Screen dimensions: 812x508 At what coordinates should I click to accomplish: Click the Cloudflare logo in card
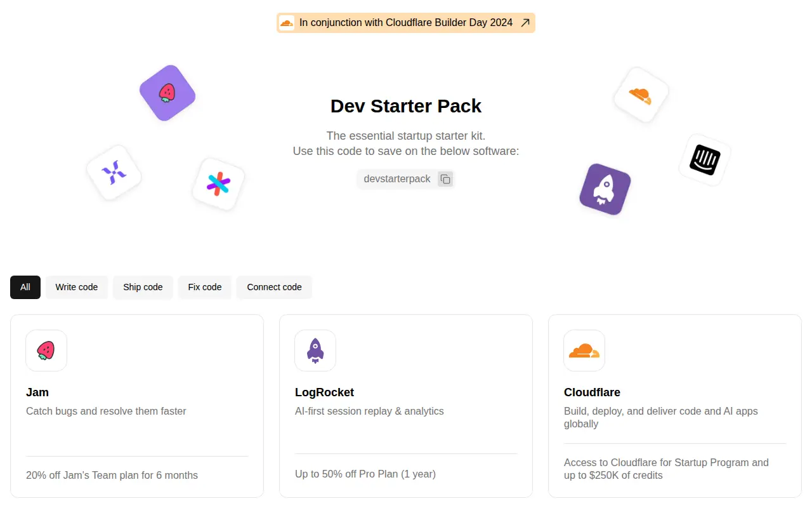[x=584, y=351]
